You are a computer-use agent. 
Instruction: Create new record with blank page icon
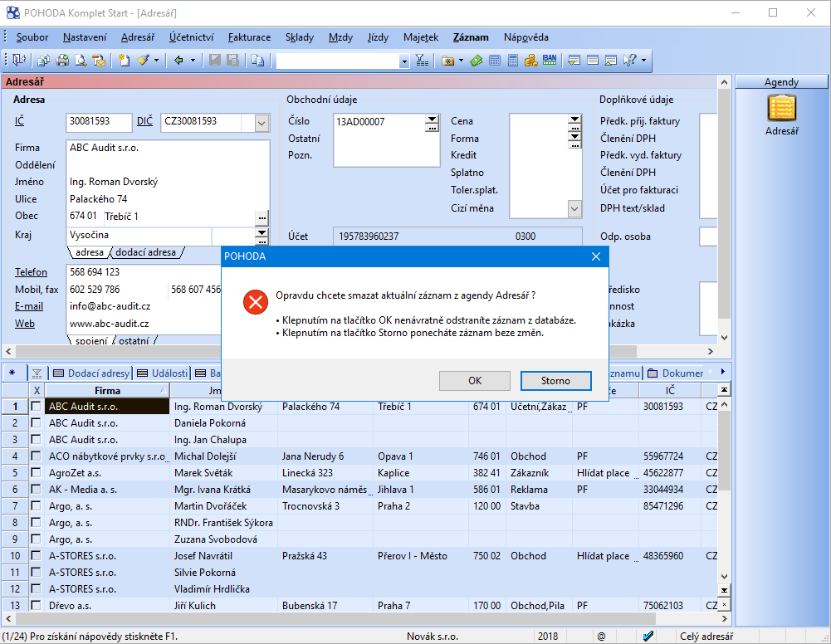[124, 61]
